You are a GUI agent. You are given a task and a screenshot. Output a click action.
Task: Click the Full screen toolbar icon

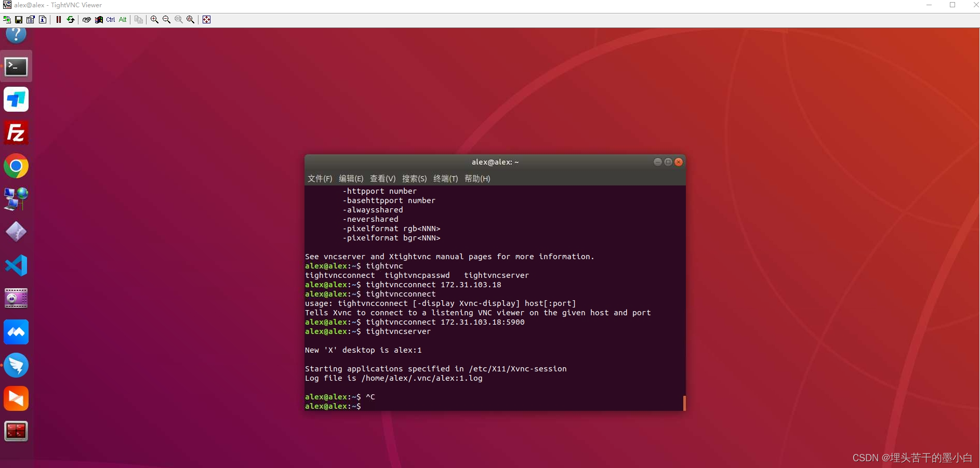click(206, 20)
